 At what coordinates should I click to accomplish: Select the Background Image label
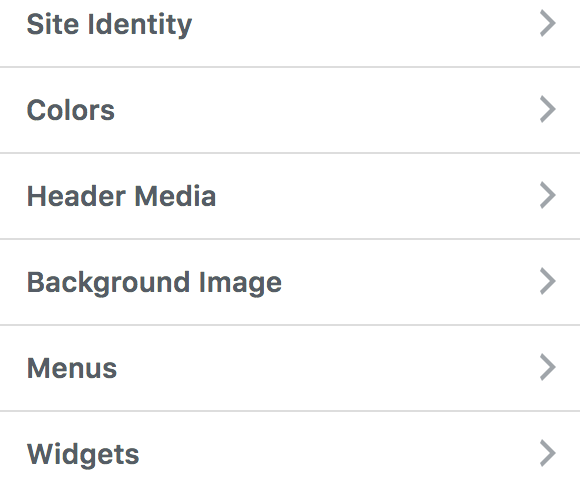click(154, 283)
